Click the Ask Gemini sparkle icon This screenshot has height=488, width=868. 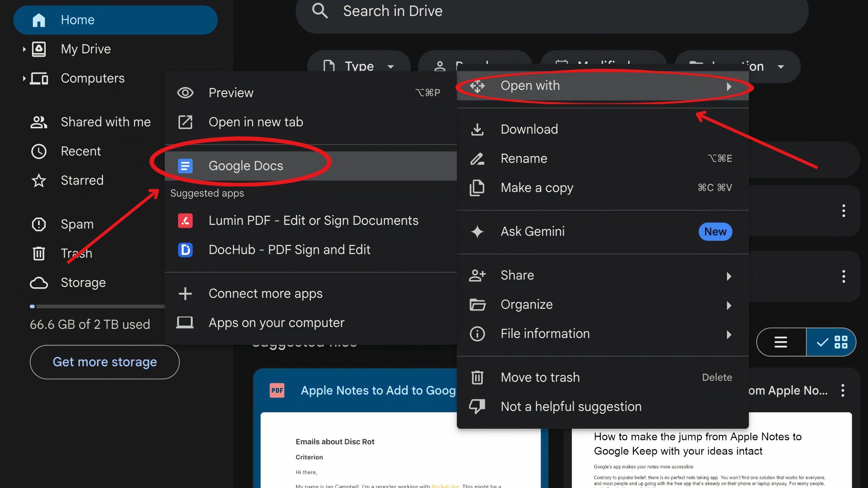click(x=477, y=231)
